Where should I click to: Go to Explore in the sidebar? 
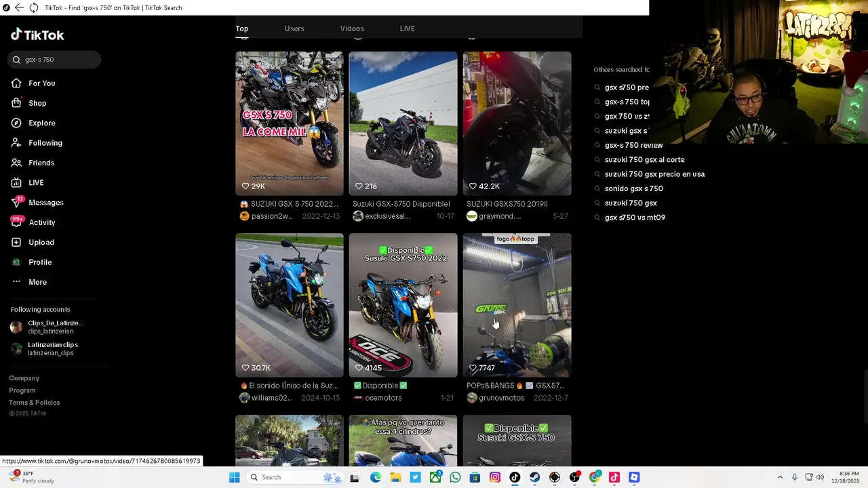coord(33,123)
